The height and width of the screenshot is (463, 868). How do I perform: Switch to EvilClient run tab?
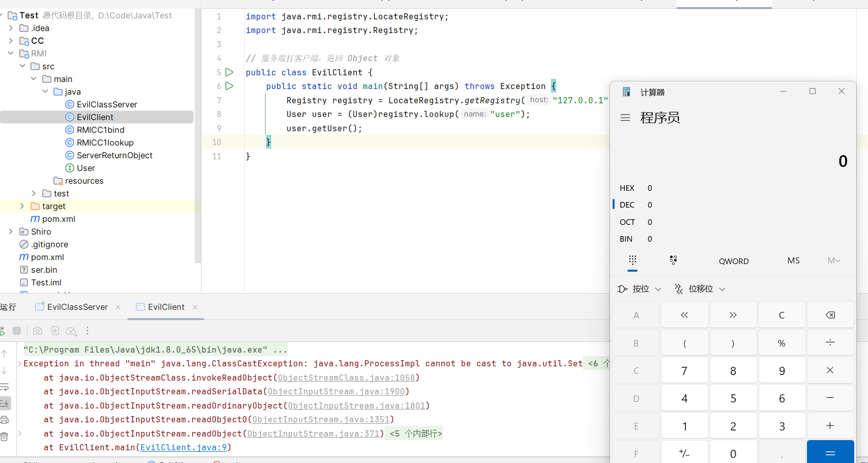point(161,307)
